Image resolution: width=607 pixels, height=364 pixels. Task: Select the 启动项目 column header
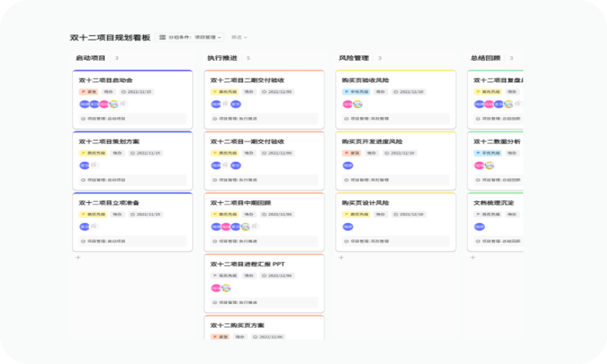coord(90,58)
